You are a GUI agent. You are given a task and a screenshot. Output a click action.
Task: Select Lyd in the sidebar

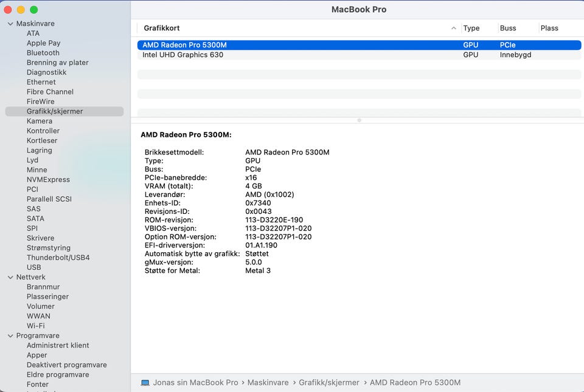click(32, 160)
